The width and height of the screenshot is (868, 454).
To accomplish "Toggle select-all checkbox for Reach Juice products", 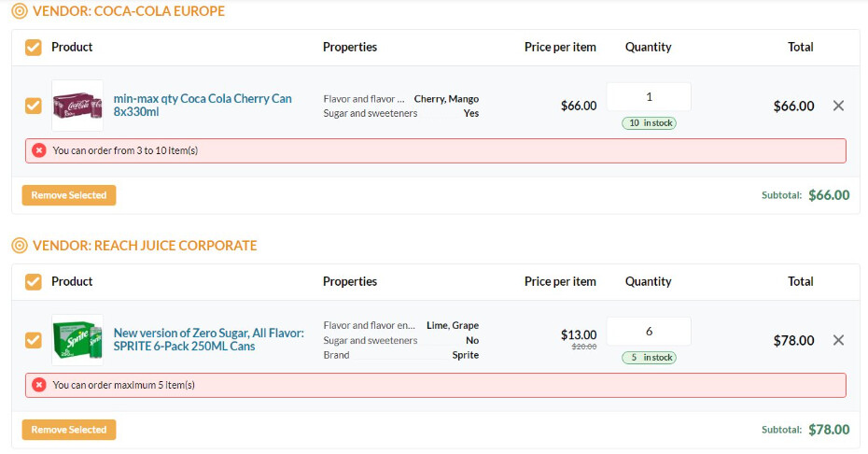I will click(x=34, y=282).
